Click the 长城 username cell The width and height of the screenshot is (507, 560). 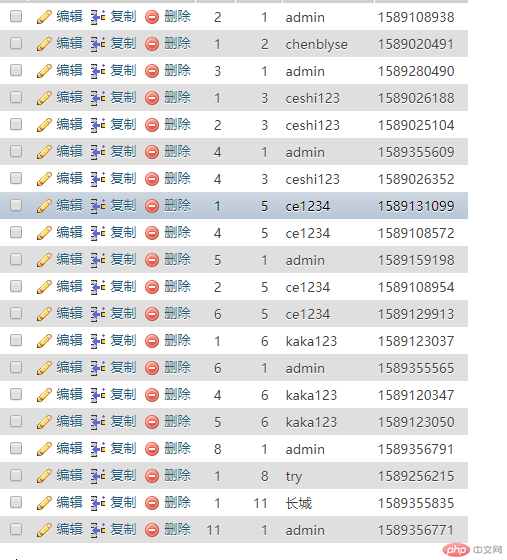[298, 503]
